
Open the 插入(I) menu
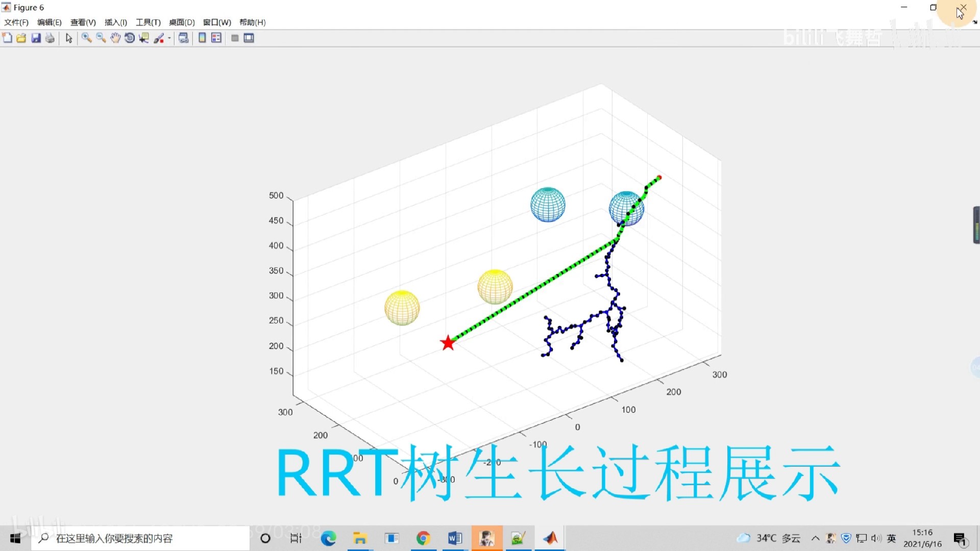115,22
